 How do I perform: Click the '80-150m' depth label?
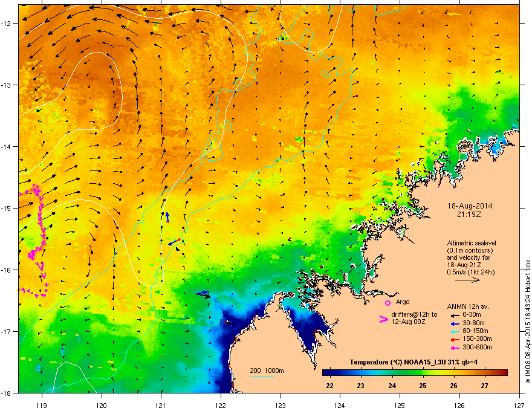475,331
